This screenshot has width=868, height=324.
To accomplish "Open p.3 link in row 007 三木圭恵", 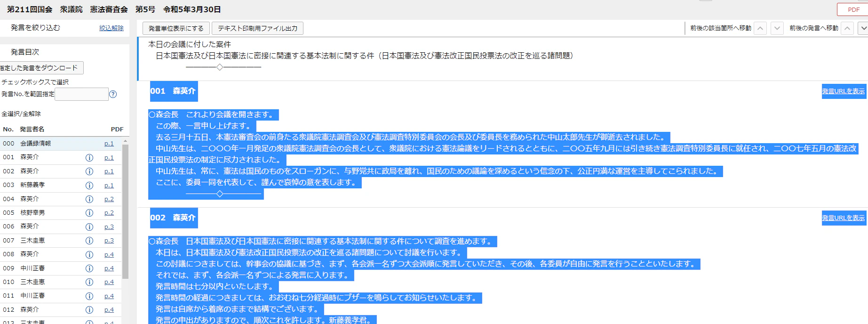I will 109,241.
